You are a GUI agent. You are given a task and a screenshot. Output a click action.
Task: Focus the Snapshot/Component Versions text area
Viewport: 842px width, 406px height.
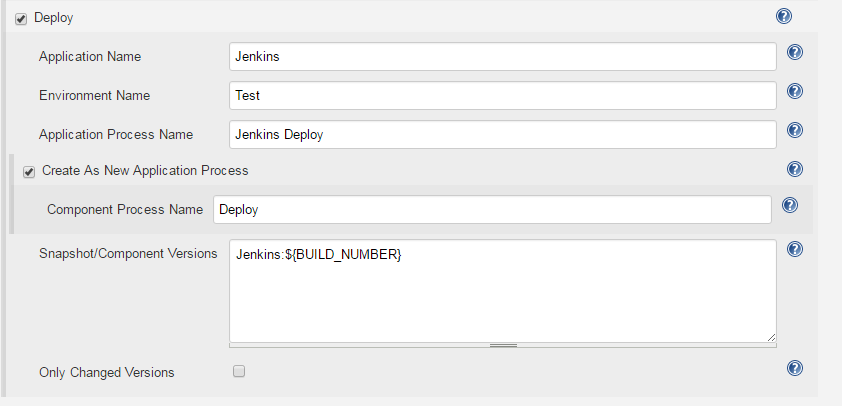point(502,290)
